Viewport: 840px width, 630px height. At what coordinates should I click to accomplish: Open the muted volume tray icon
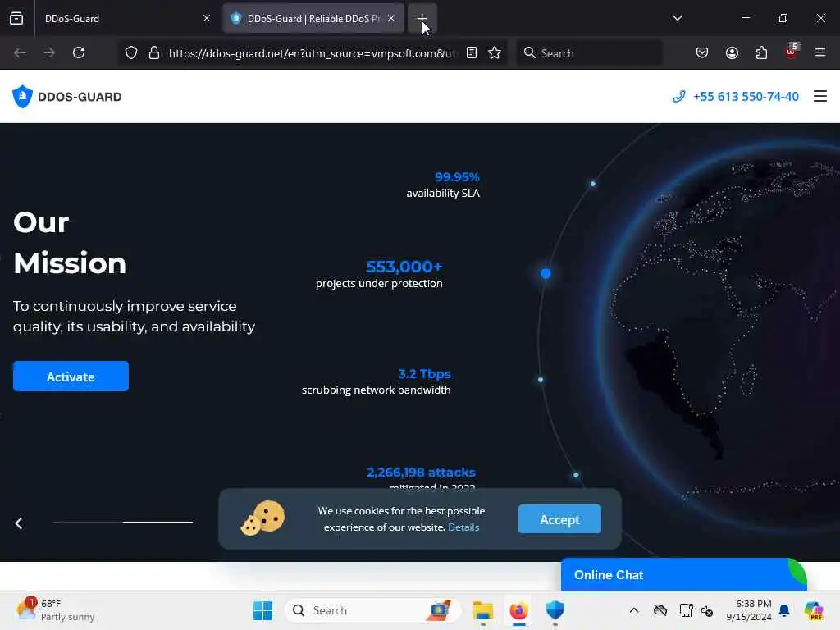click(x=707, y=610)
